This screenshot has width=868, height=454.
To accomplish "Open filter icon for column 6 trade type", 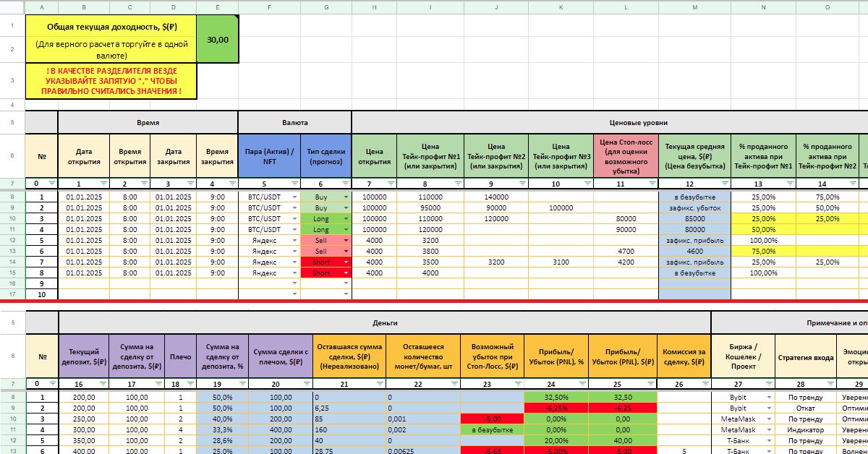I will [x=346, y=184].
